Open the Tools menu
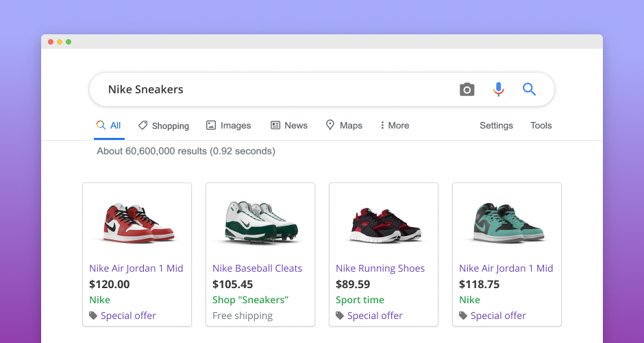This screenshot has height=343, width=644. point(541,126)
